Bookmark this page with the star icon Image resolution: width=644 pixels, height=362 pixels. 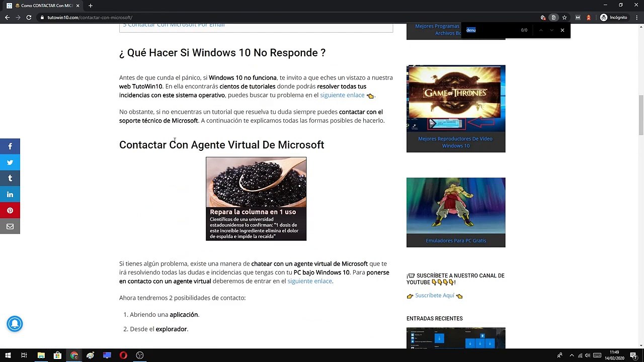[565, 18]
